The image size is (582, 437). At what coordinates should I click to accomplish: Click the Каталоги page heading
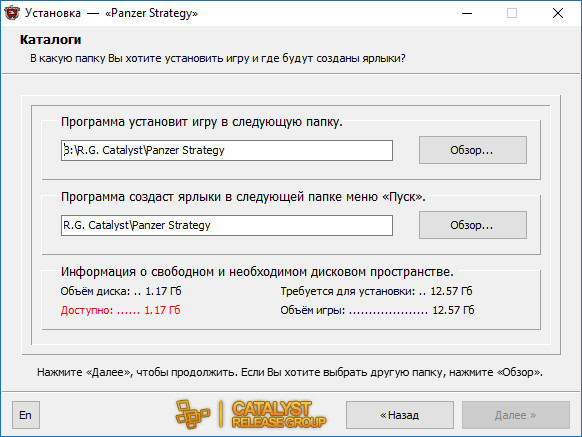50,39
